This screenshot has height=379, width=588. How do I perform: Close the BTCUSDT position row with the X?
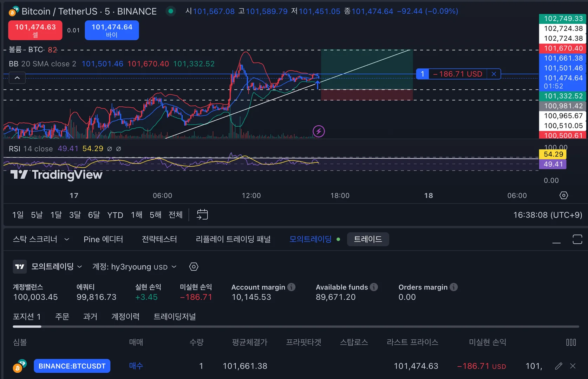click(x=573, y=366)
